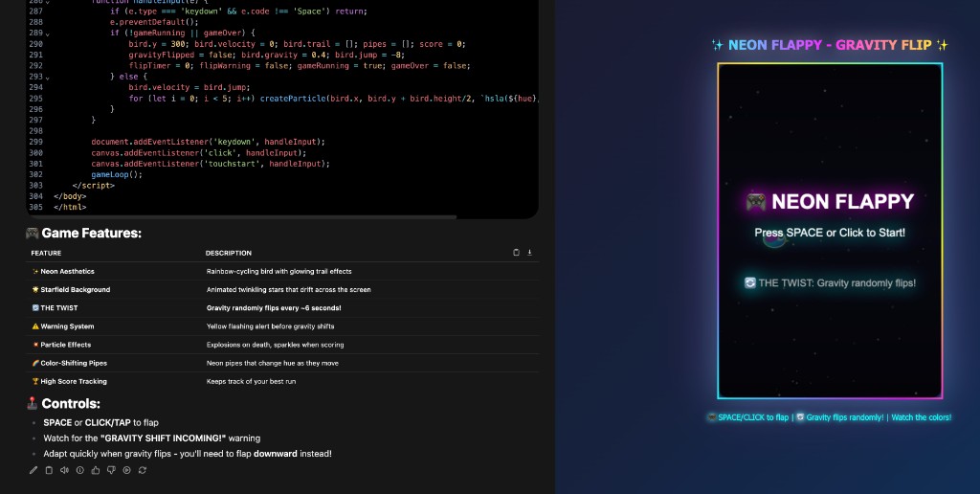The width and height of the screenshot is (980, 494).
Task: Click 'Neon pipes that change hue as they move'
Action: click(273, 363)
